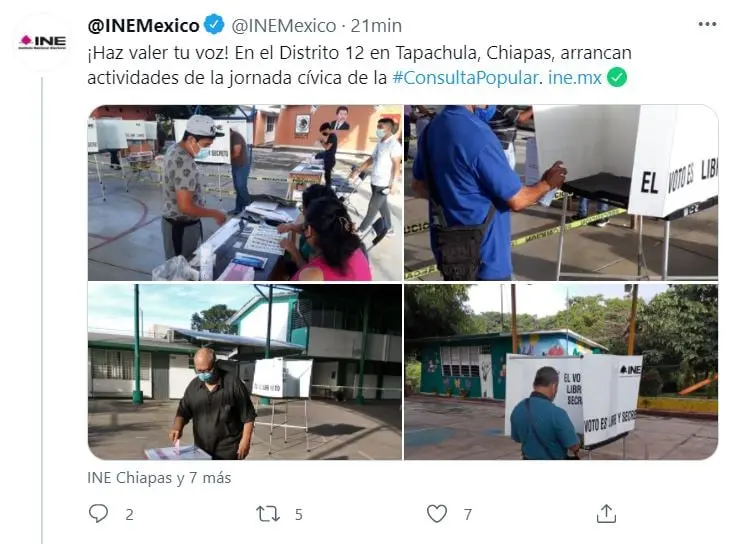
Task: Open the share upload icon
Action: pyautogui.click(x=606, y=513)
